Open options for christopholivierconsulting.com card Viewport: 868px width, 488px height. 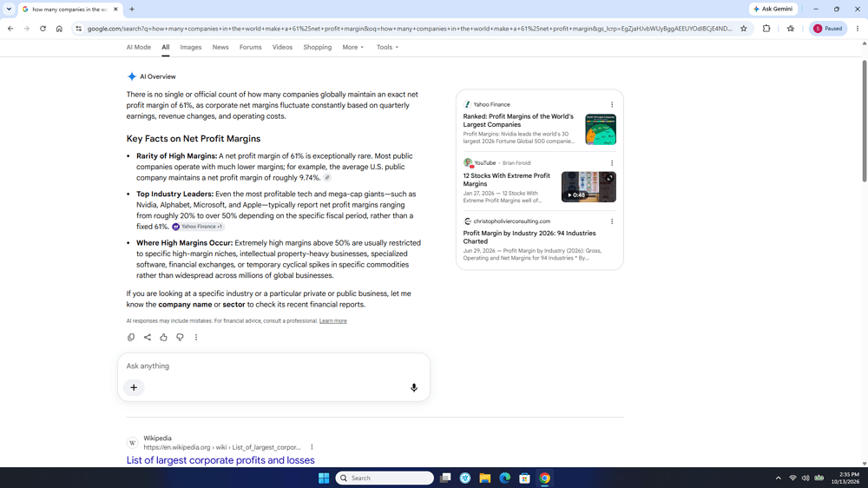(x=612, y=221)
